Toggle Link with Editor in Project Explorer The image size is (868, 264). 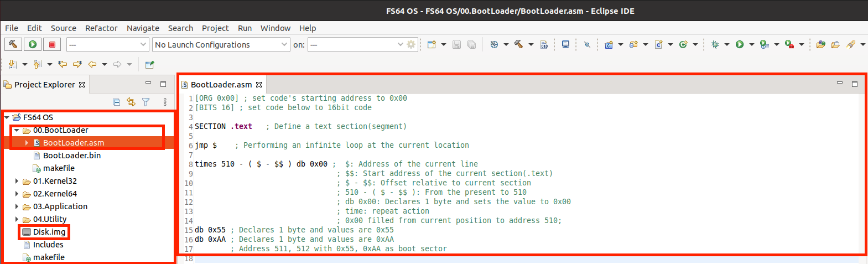(131, 102)
